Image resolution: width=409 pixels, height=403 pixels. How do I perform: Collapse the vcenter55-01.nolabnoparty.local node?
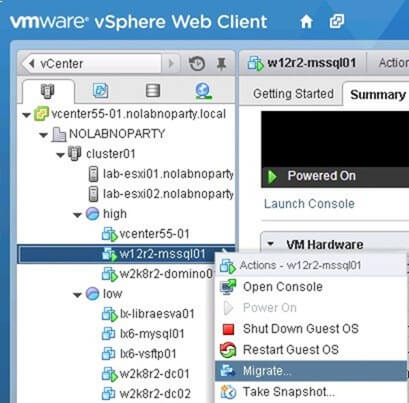pyautogui.click(x=26, y=115)
